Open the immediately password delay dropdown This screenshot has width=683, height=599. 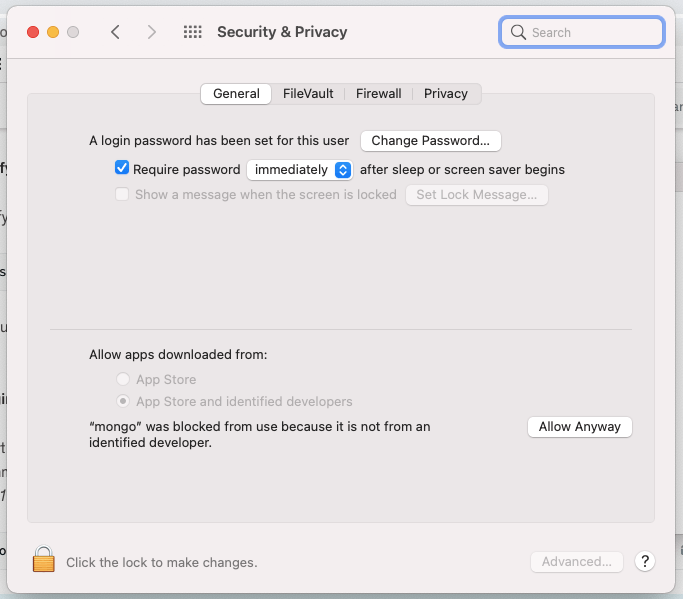point(299,169)
